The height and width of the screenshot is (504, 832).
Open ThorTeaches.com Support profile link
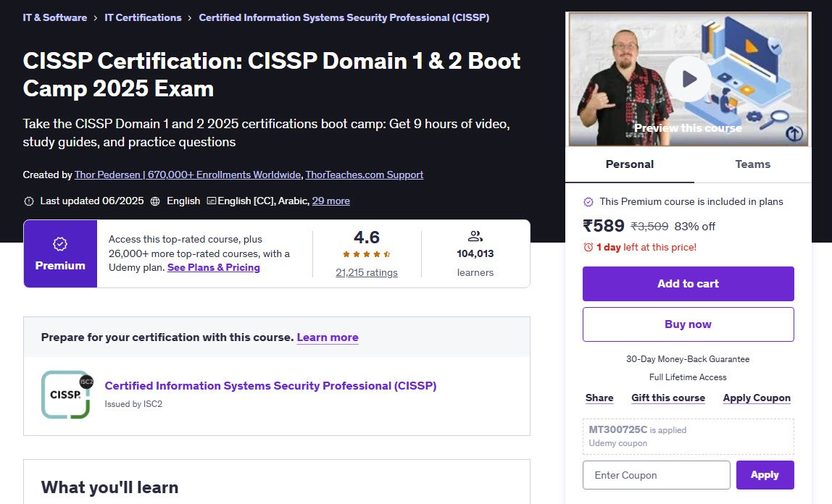click(365, 175)
